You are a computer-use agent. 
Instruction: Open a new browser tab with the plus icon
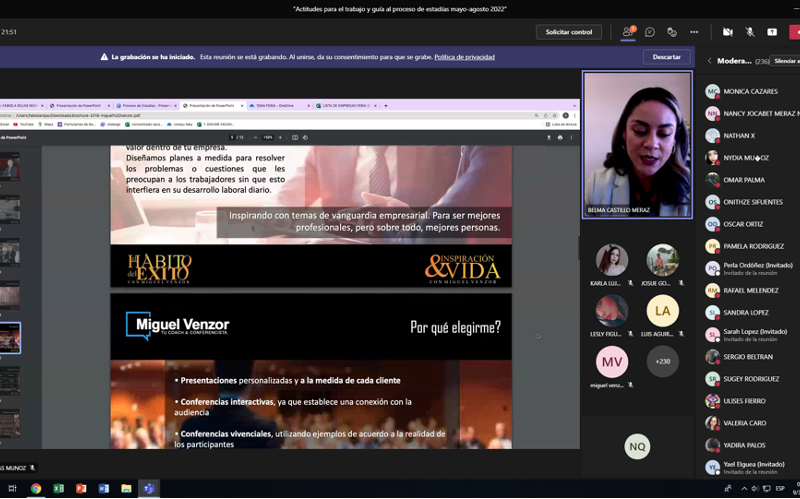(386, 106)
